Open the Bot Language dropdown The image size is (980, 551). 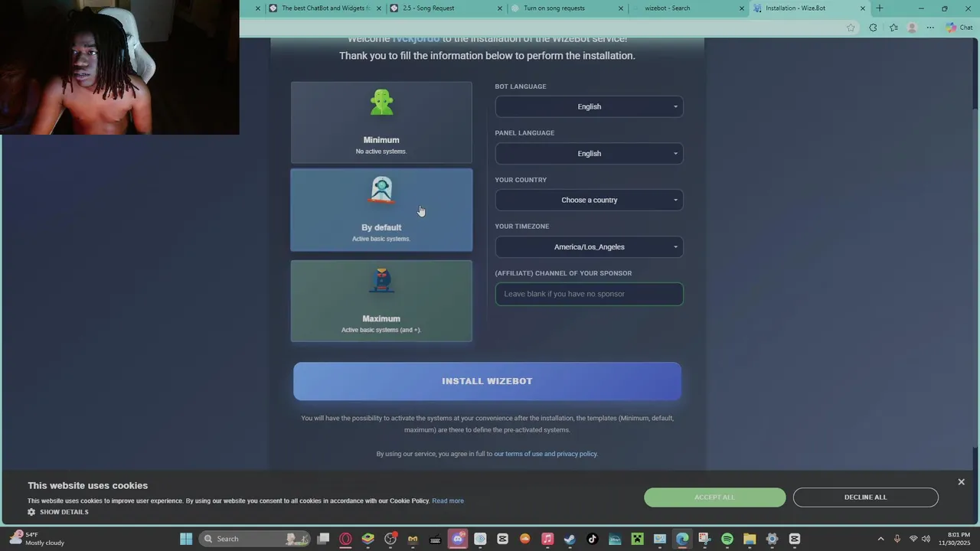coord(589,106)
